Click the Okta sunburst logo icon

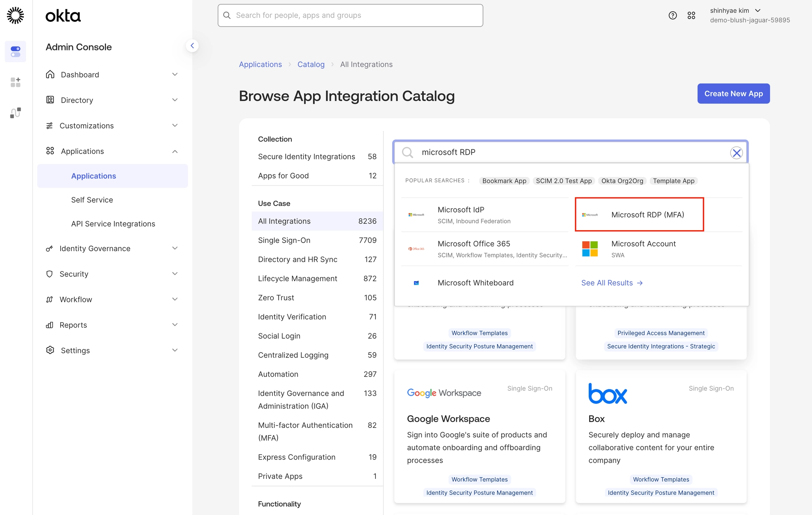pyautogui.click(x=15, y=15)
